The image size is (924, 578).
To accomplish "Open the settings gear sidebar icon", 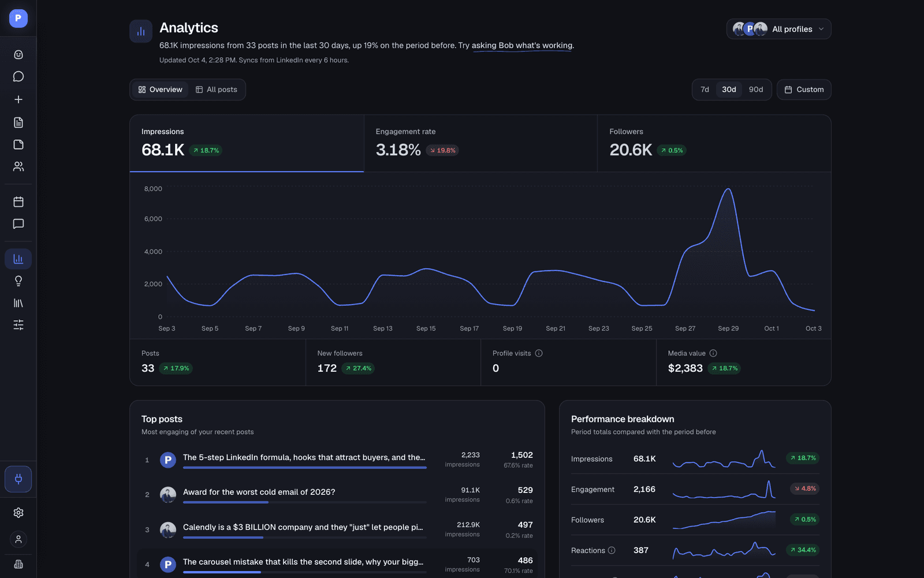I will click(18, 513).
